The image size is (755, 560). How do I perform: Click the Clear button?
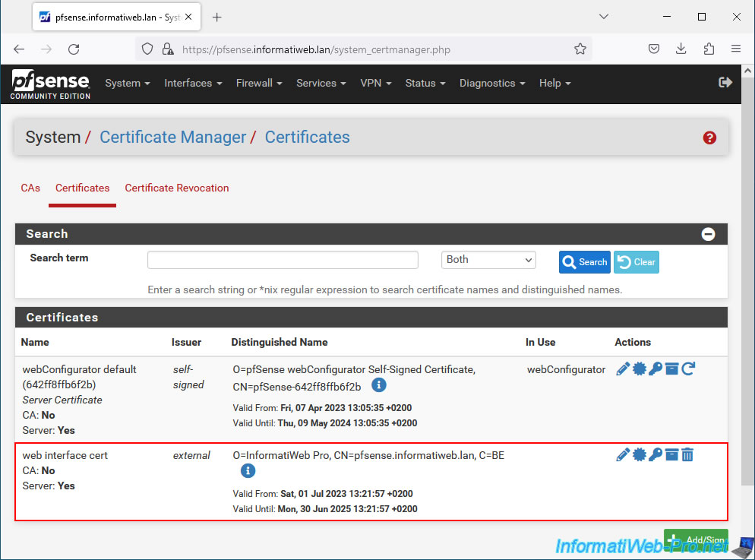pyautogui.click(x=636, y=262)
